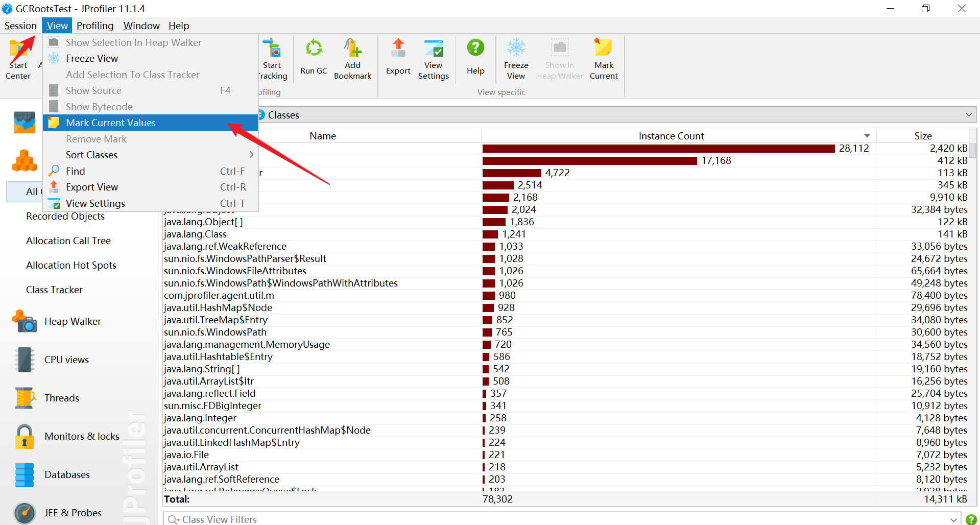Image resolution: width=980 pixels, height=525 pixels.
Task: Go to Allocation Hot Spots view
Action: pyautogui.click(x=71, y=266)
